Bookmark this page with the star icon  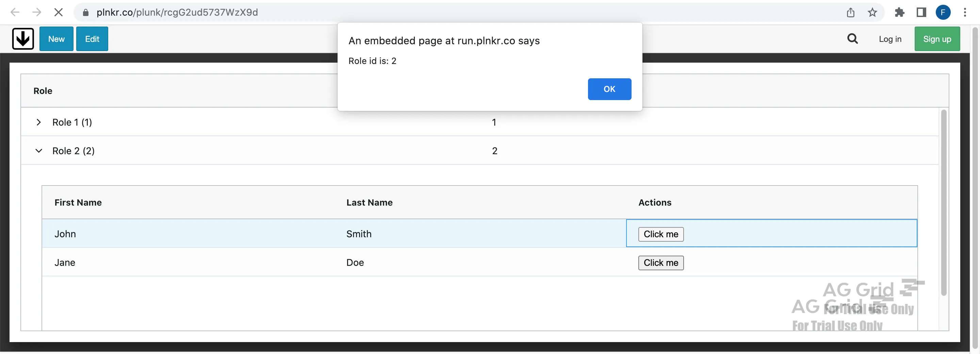(872, 13)
